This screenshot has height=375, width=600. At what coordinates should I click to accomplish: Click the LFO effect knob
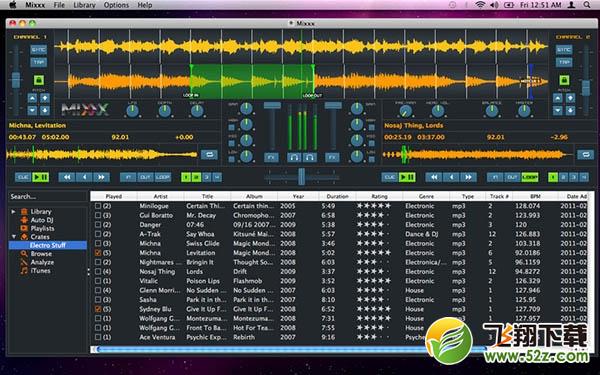pos(132,111)
